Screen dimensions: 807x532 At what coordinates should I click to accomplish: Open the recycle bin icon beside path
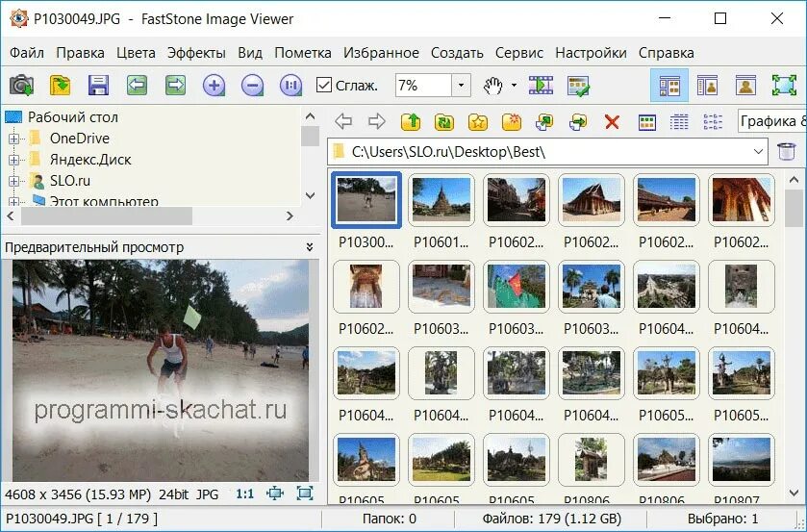click(787, 152)
